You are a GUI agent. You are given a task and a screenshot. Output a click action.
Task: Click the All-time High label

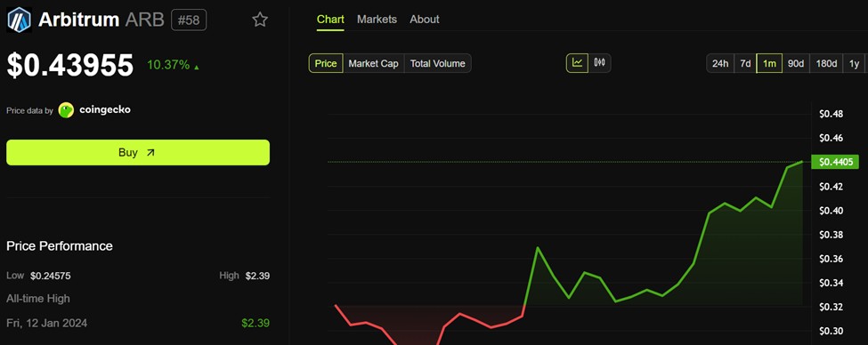[37, 299]
